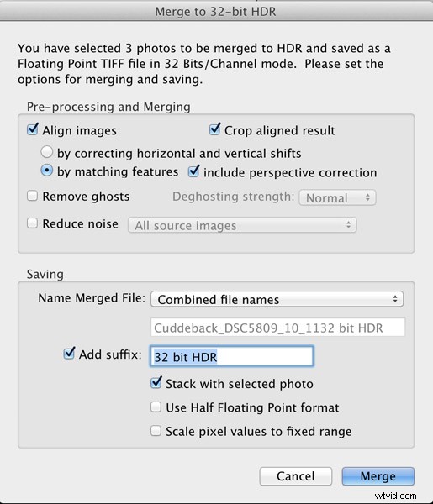The height and width of the screenshot is (504, 433).
Task: Toggle include perspective correction checkbox
Action: tap(193, 171)
